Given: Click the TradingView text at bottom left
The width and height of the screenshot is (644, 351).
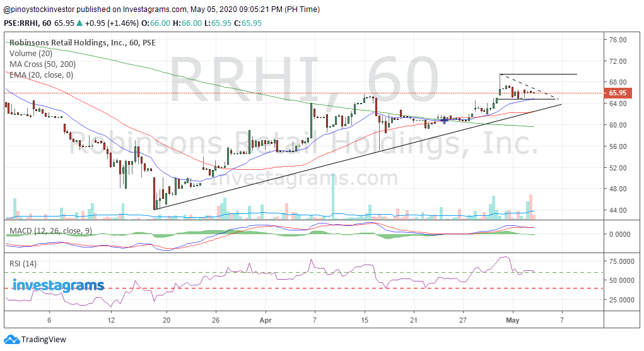Looking at the screenshot, I should 44,340.
